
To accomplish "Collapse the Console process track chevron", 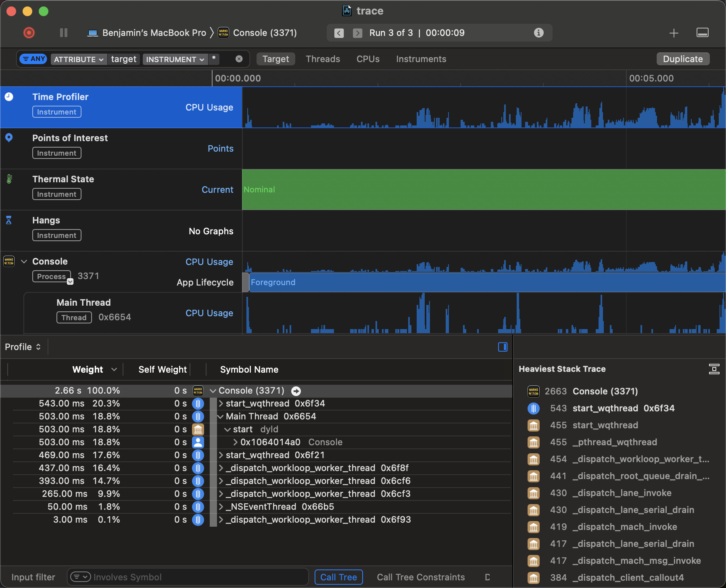I will 24,261.
